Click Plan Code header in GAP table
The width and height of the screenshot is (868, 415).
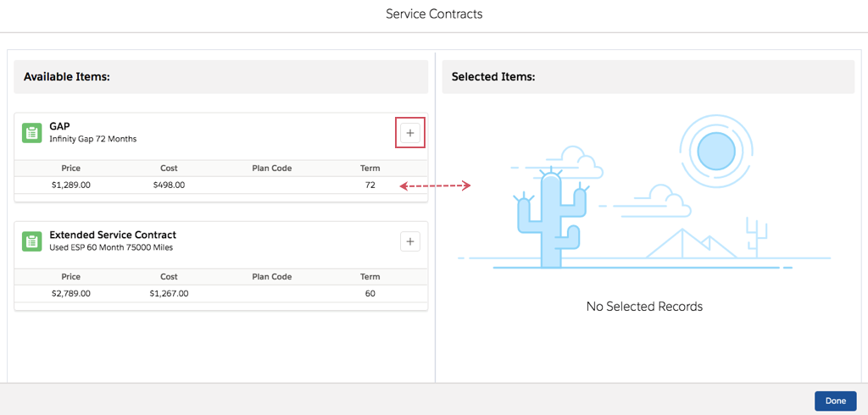point(272,169)
